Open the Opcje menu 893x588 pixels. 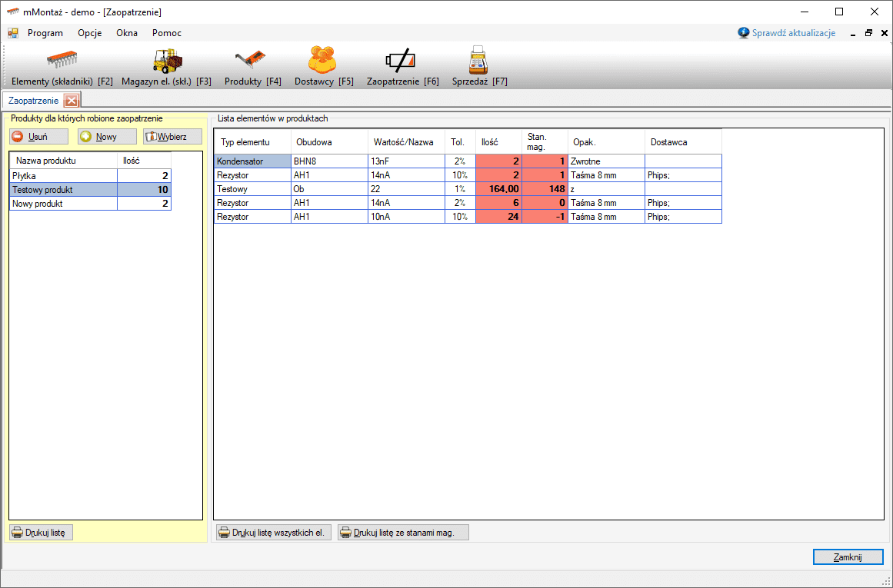[x=90, y=33]
